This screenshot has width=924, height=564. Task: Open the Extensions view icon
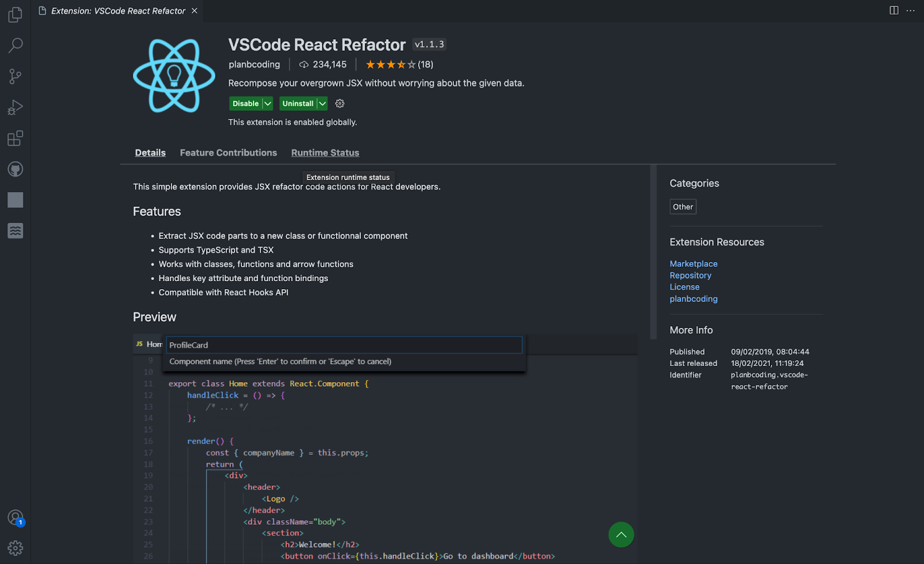(x=16, y=139)
